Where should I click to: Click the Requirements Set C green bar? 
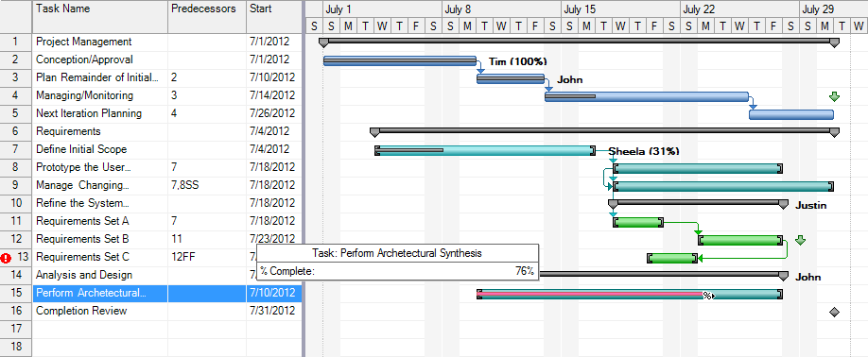(672, 258)
